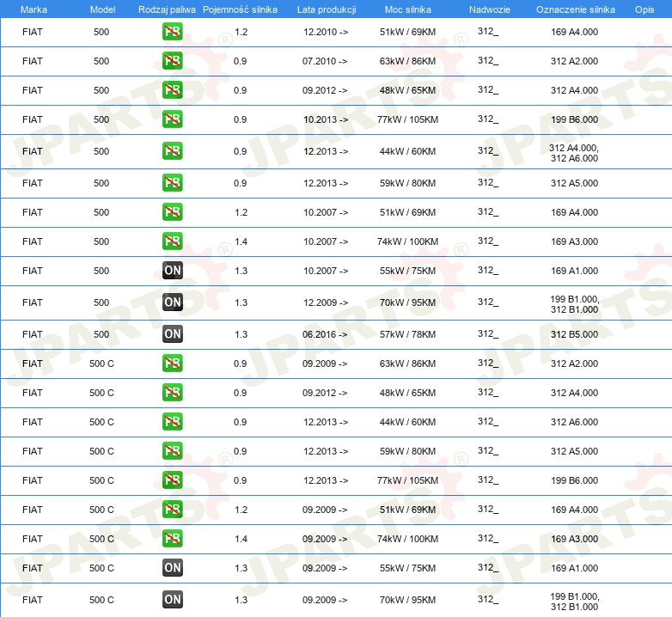Viewport: 672px width, 617px height.
Task: Click the Opis column header
Action: [645, 9]
